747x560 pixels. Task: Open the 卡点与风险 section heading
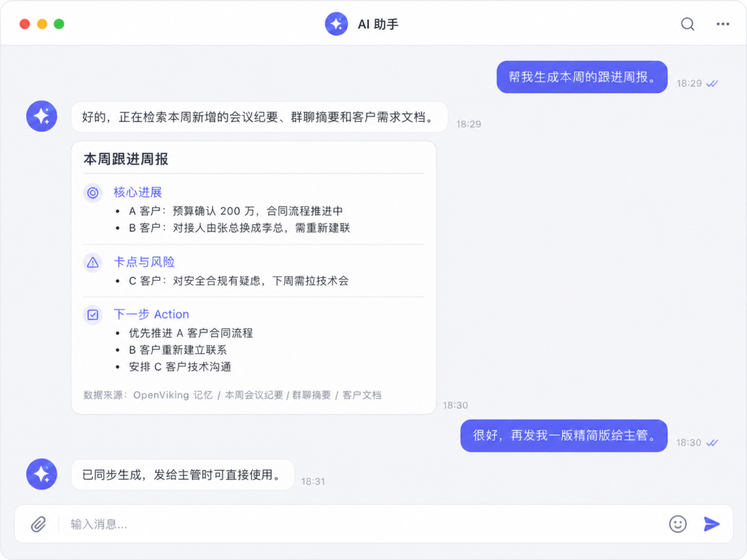(144, 262)
